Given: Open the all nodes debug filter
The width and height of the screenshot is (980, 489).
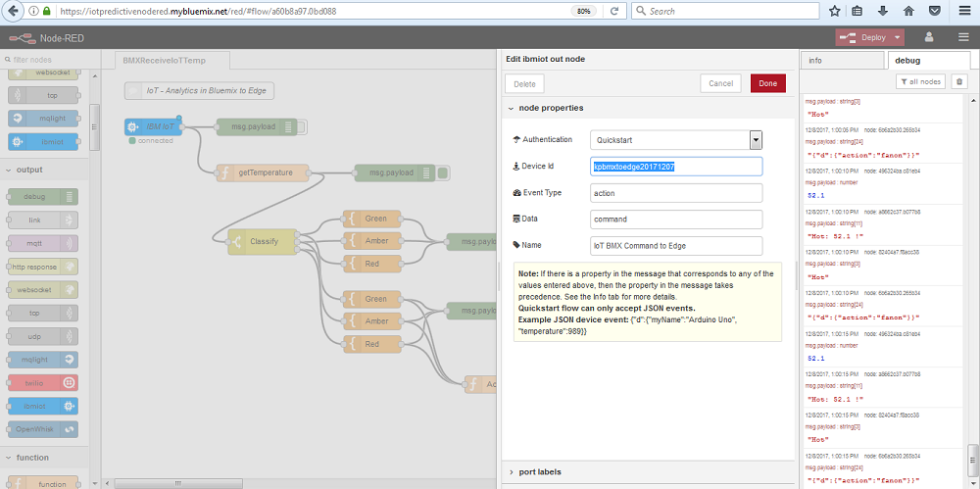Looking at the screenshot, I should point(921,82).
